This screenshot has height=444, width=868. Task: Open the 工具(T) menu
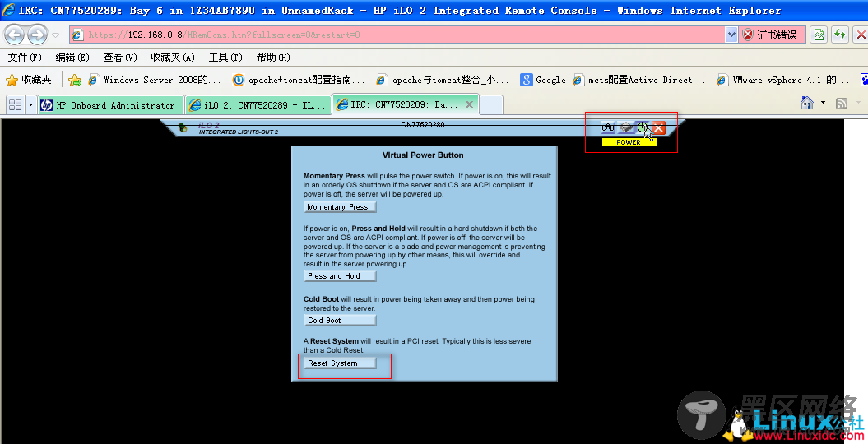click(x=225, y=58)
